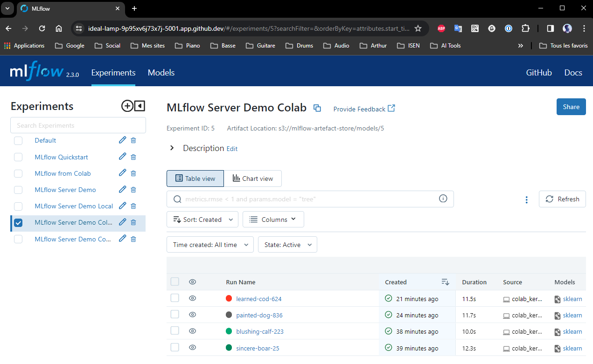Open the three-dot more options menu
Screen dimensions: 593x364
pos(527,199)
